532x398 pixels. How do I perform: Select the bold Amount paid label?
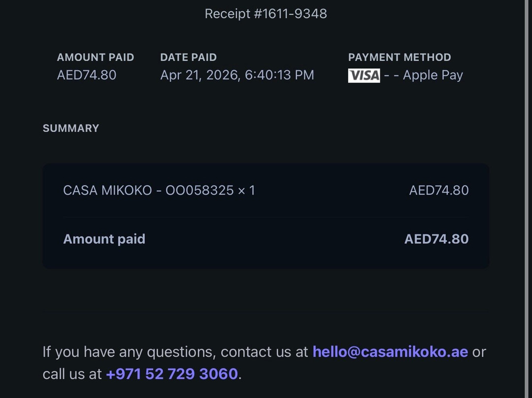(x=104, y=239)
